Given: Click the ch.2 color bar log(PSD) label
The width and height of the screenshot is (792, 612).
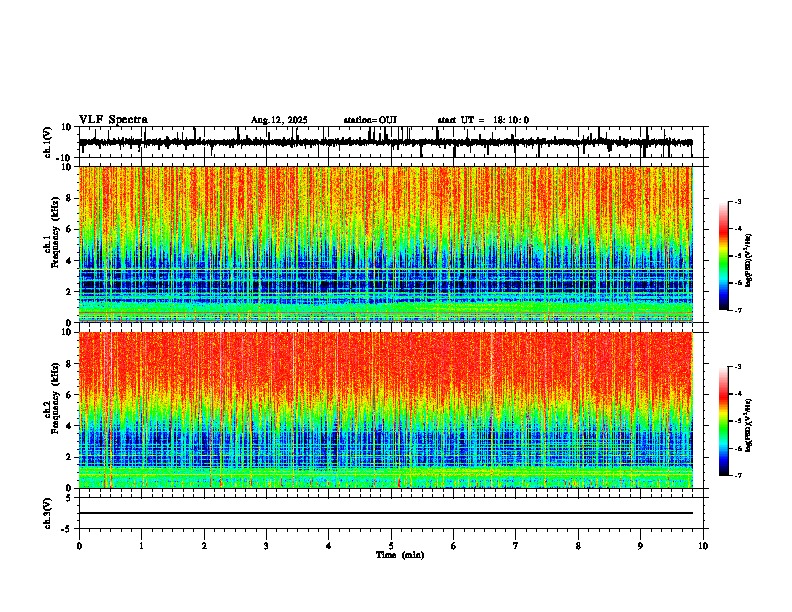Looking at the screenshot, I should coord(749,425).
